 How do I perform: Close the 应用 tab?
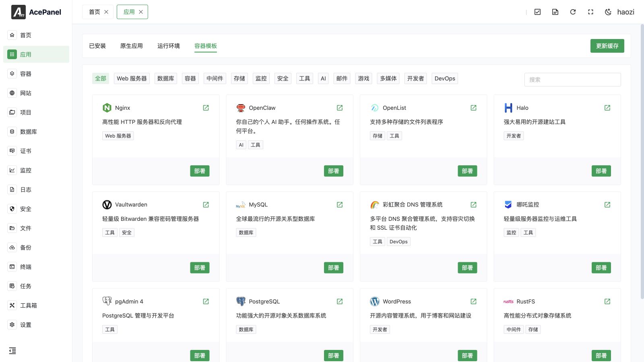coord(141,12)
